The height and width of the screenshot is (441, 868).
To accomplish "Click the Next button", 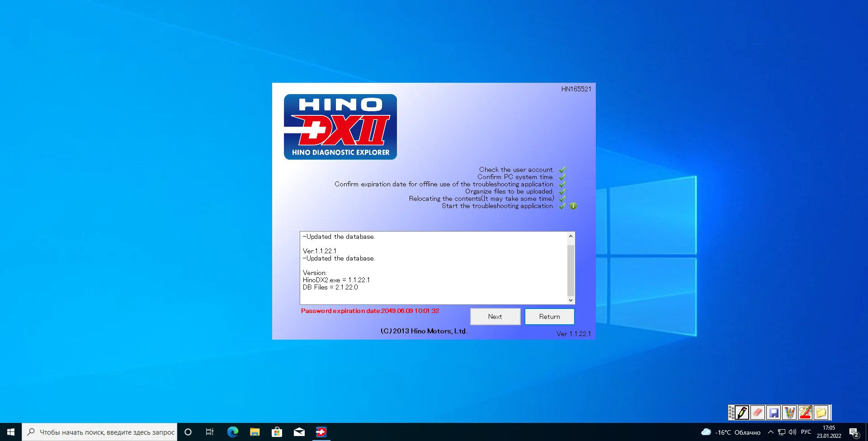I will [x=495, y=317].
